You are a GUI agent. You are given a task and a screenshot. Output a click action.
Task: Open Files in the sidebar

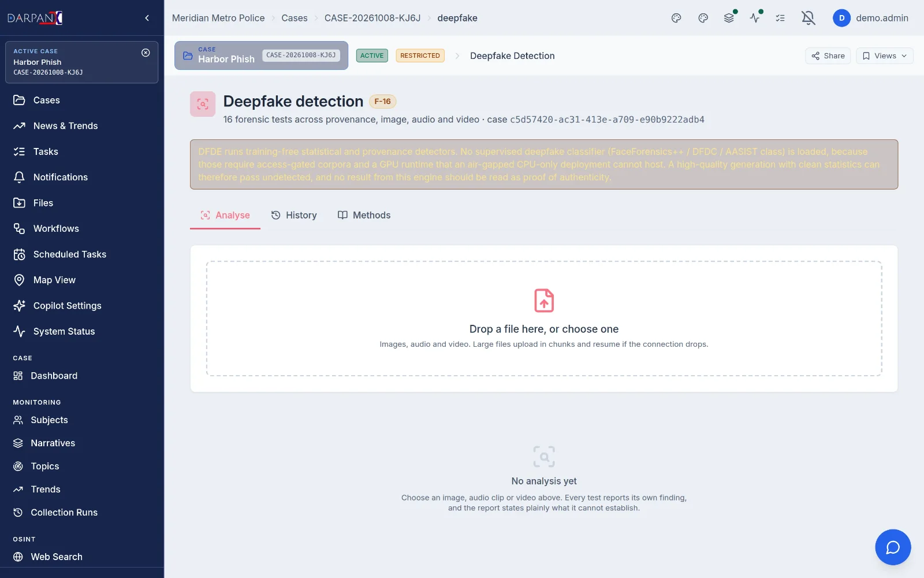pyautogui.click(x=82, y=203)
